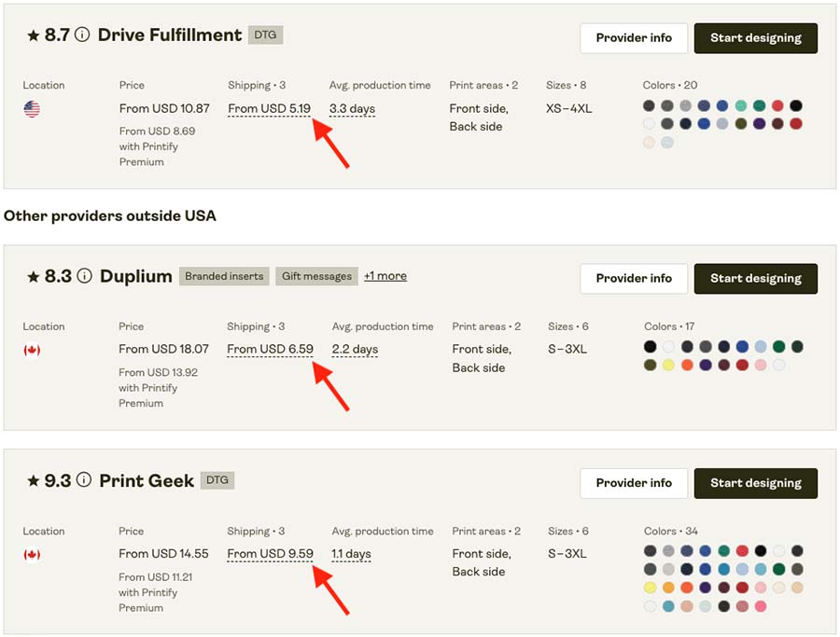This screenshot has height=637, width=840.
Task: Click the From USD 6.59 shipping link
Action: coord(270,350)
